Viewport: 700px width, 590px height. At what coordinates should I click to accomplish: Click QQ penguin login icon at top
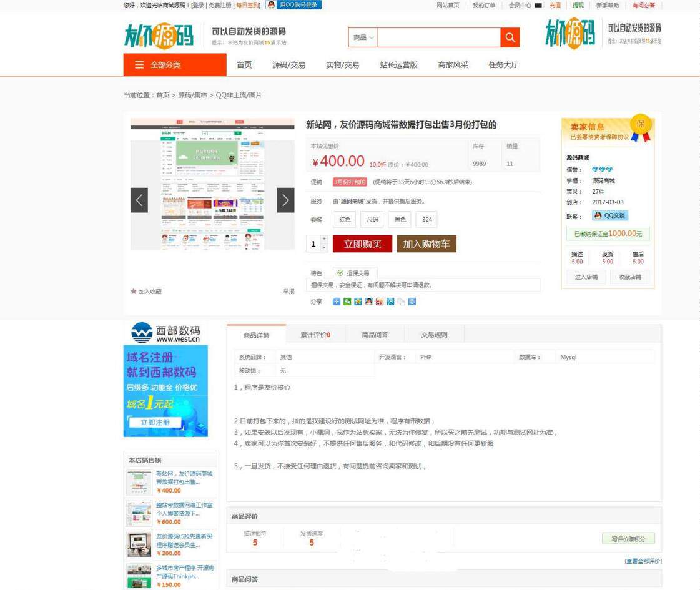point(271,5)
